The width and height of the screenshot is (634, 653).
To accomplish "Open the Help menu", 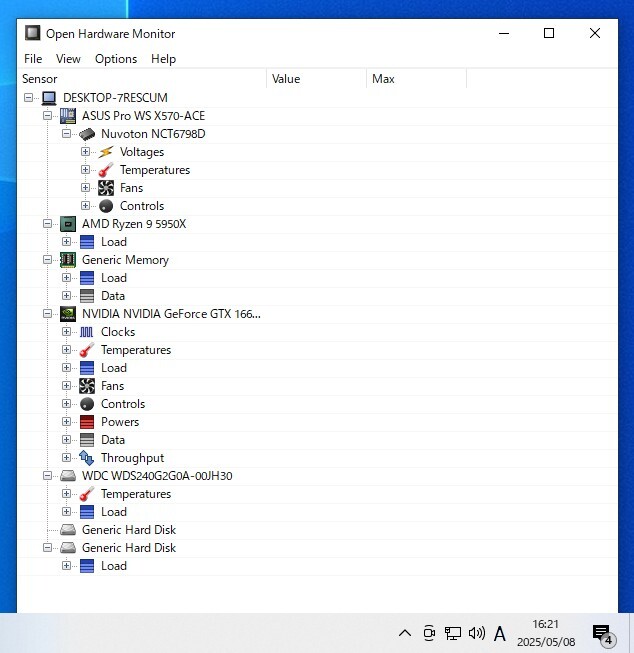I will pos(163,59).
